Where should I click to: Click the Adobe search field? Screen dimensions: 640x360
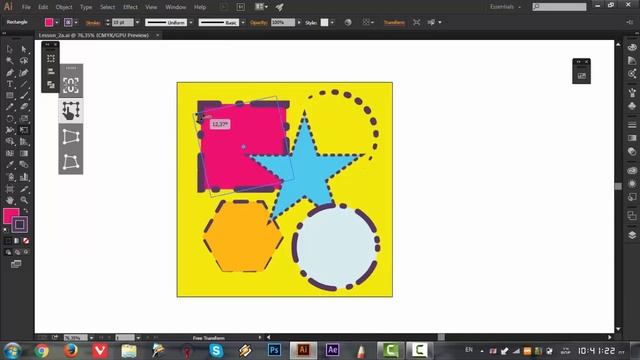tap(559, 7)
